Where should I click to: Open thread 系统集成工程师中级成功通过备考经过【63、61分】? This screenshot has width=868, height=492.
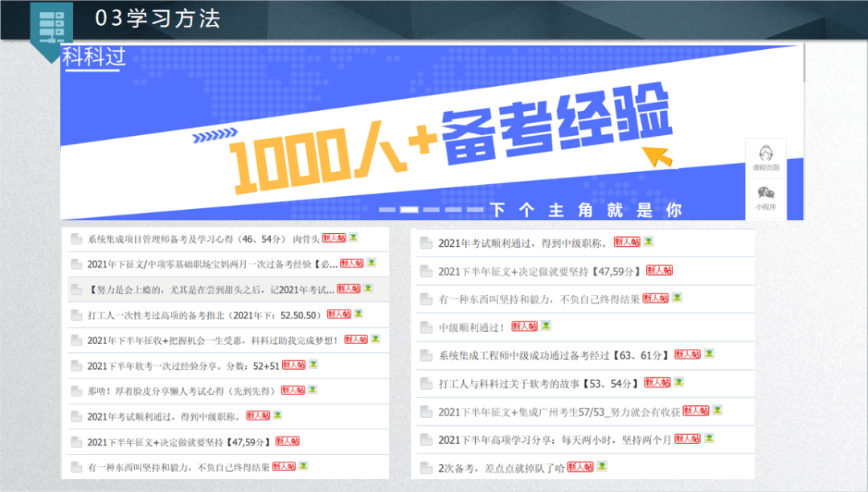554,355
